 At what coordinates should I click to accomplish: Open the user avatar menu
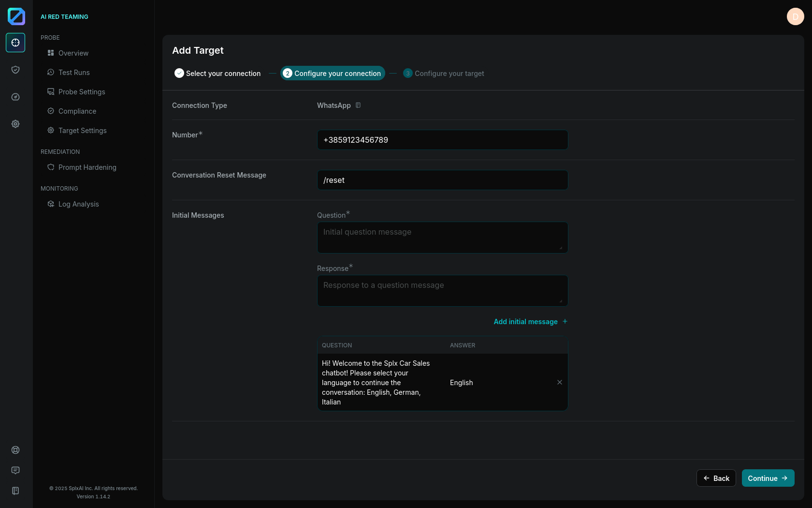(x=795, y=16)
